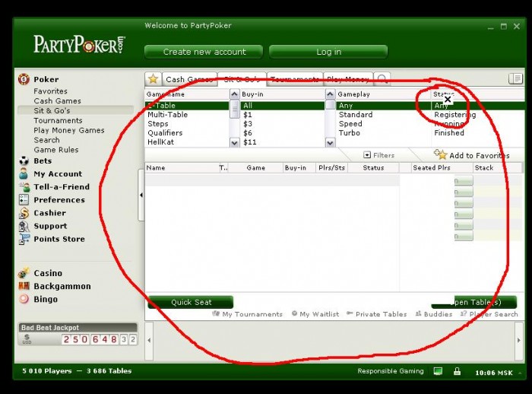532x394 pixels.
Task: Open Tournaments in the sidebar
Action: point(58,121)
